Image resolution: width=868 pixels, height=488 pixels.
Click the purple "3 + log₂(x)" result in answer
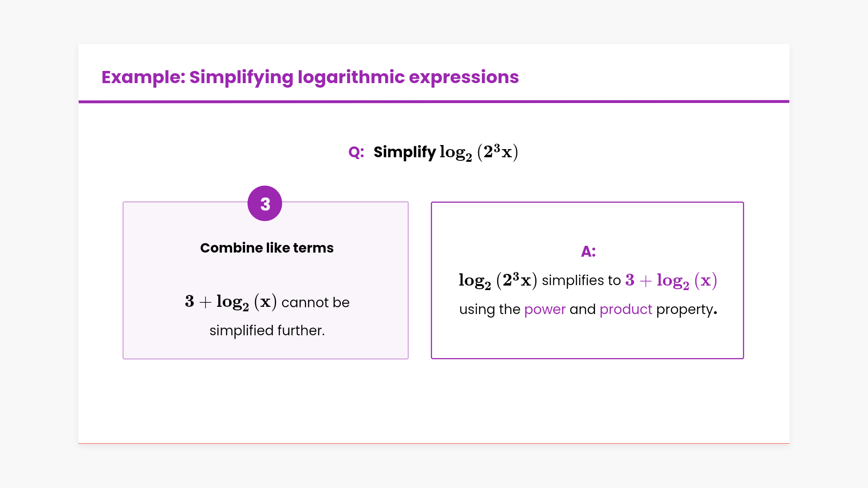671,281
